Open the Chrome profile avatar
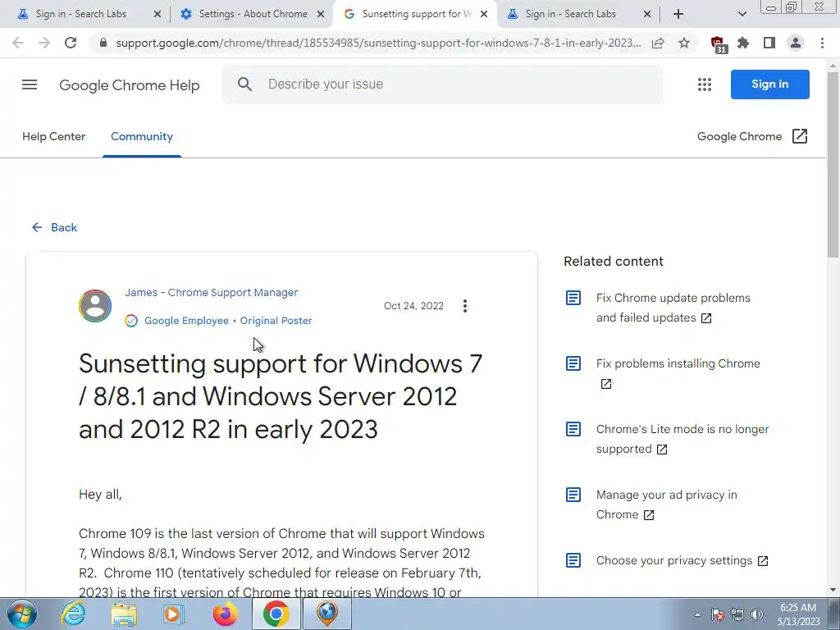Image resolution: width=840 pixels, height=630 pixels. pyautogui.click(x=796, y=43)
